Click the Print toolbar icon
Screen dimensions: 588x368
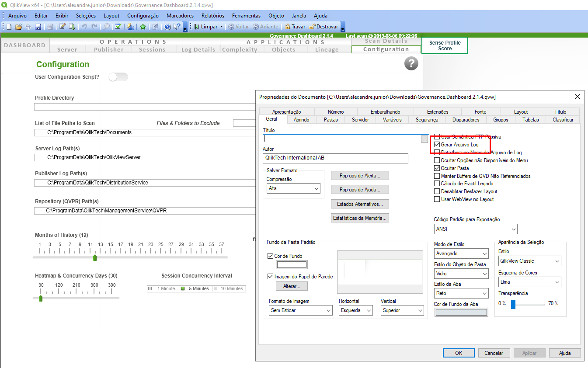coord(50,27)
